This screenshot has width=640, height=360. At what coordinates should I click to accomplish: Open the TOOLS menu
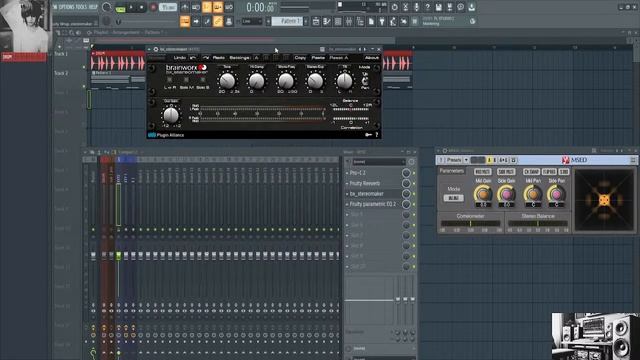point(81,7)
